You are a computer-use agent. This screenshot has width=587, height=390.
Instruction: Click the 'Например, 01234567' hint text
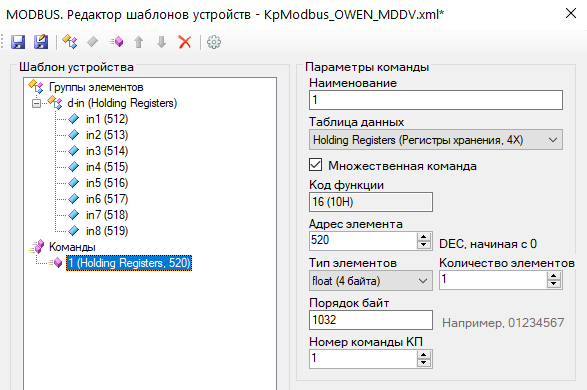[x=503, y=323]
